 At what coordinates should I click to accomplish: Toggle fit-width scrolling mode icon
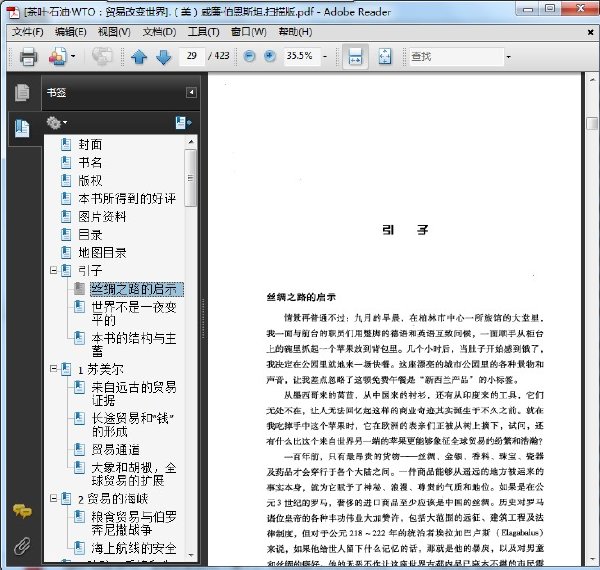point(355,57)
